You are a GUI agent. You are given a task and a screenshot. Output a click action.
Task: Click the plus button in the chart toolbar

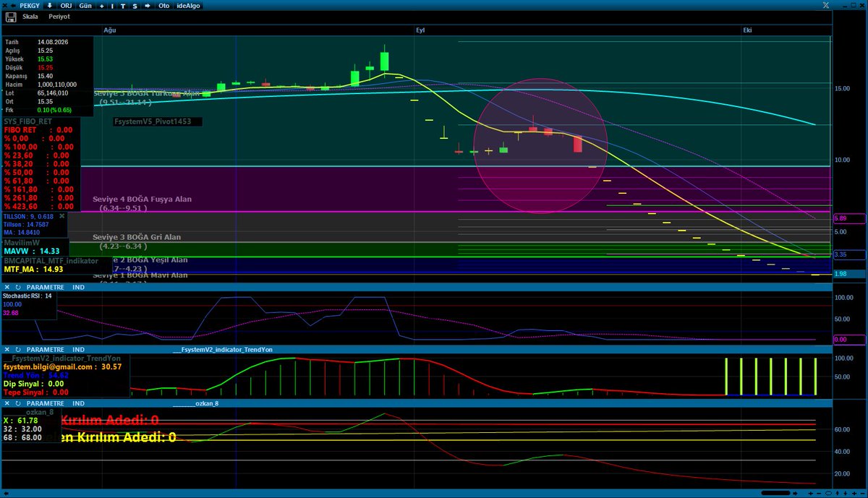[102, 5]
